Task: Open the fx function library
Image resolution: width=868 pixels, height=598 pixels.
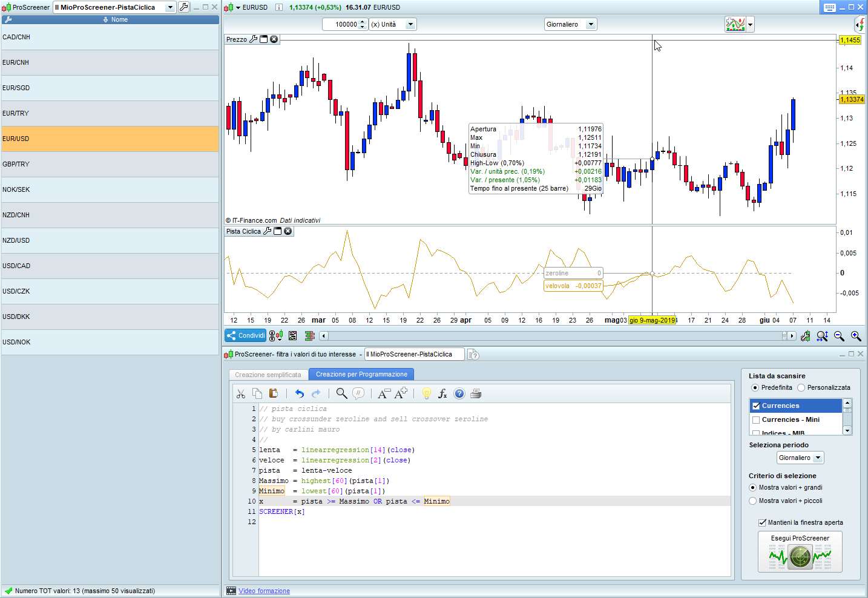Action: (442, 394)
